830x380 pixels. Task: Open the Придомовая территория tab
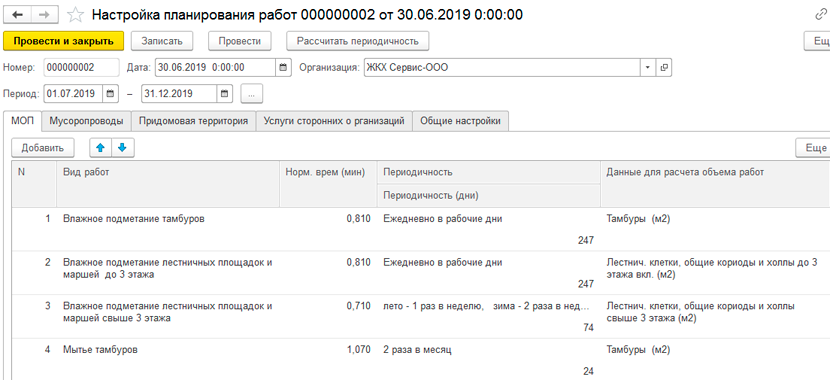point(193,121)
